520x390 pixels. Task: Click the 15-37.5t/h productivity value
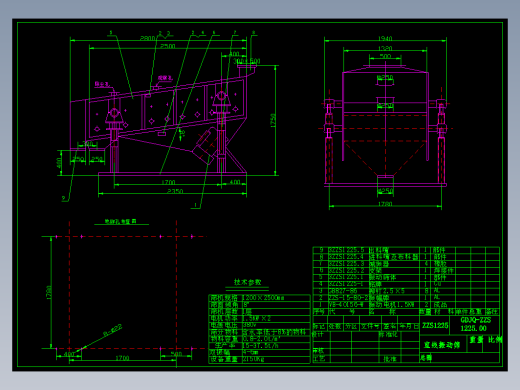pos(260,346)
